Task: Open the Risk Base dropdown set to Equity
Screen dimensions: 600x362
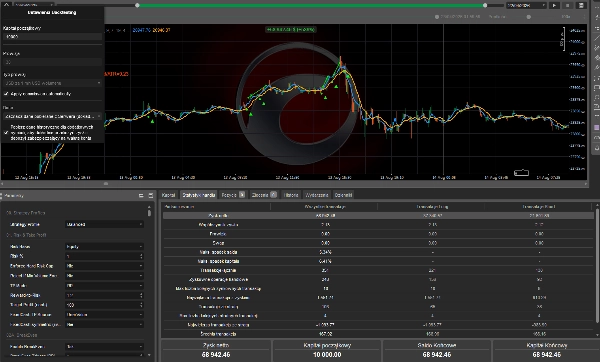Action: (x=104, y=247)
